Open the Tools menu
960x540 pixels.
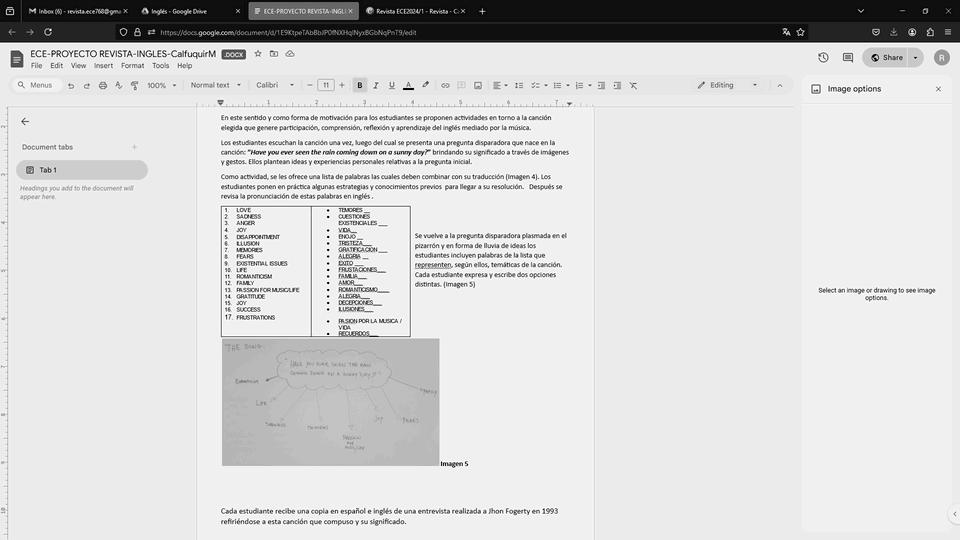pyautogui.click(x=160, y=66)
